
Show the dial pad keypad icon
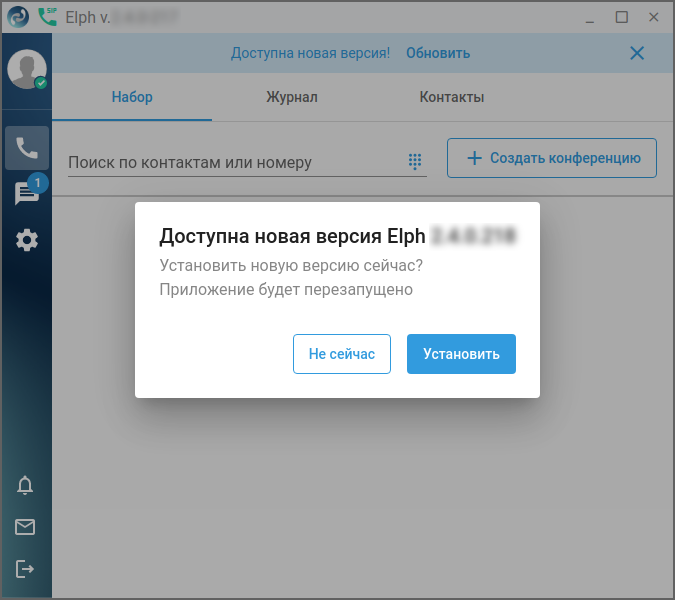pos(415,161)
